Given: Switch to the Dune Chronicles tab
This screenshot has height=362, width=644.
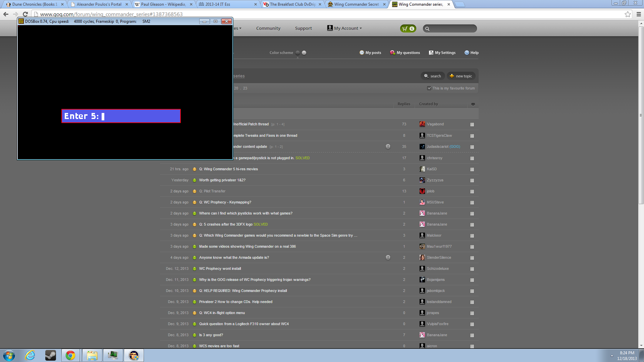Looking at the screenshot, I should click(34, 4).
